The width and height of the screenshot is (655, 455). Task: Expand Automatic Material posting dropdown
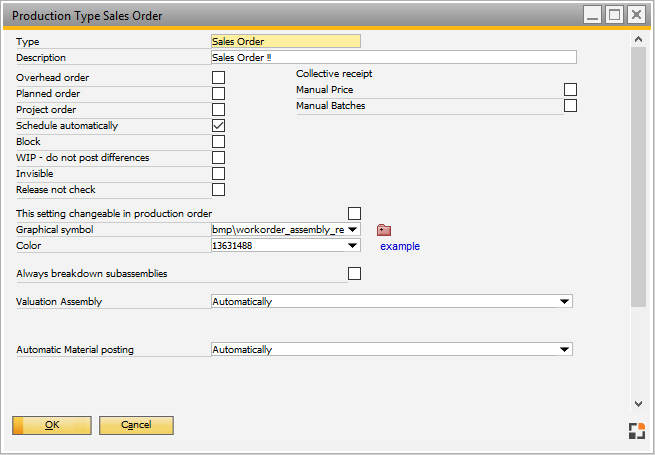coord(565,350)
